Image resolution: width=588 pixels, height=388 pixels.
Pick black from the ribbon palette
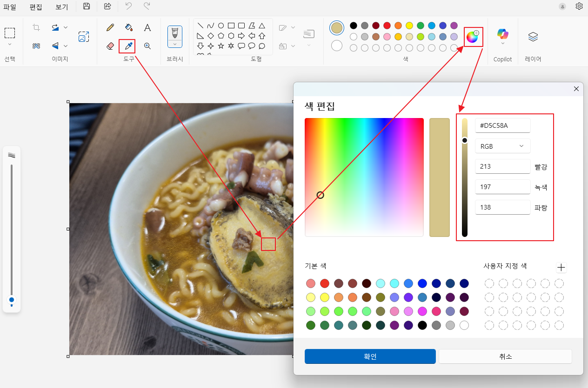tap(354, 26)
